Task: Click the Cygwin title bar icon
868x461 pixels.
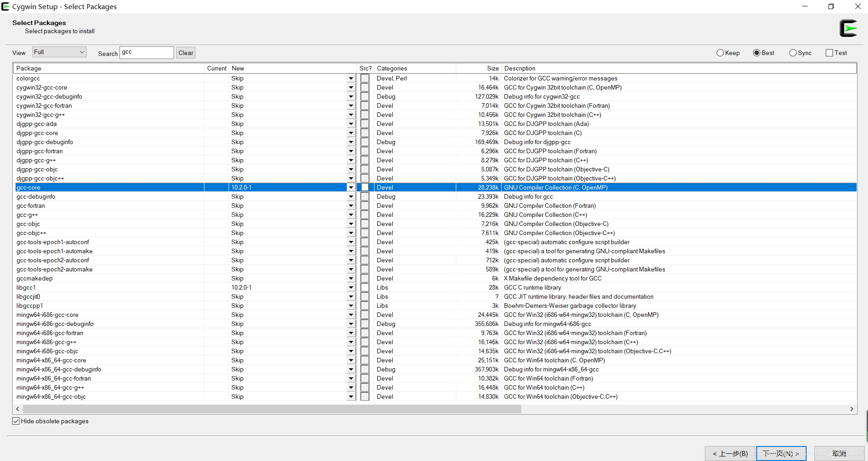Action: click(5, 6)
